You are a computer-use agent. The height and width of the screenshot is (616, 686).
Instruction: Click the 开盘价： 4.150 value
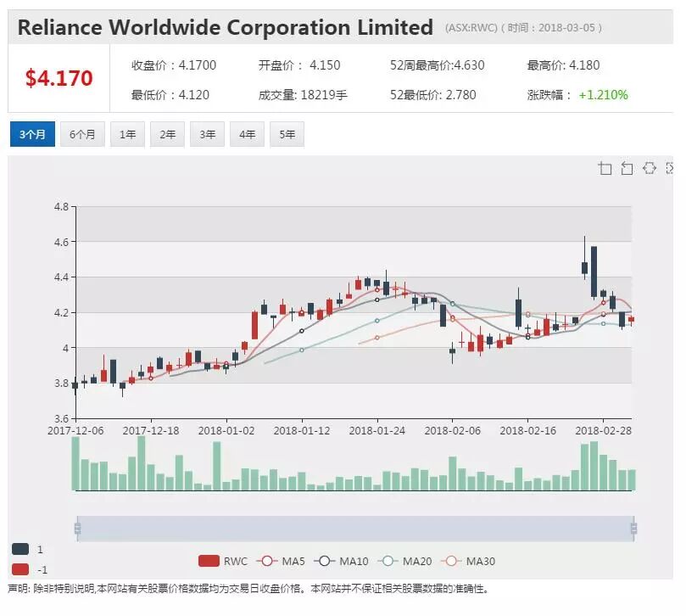click(x=299, y=65)
